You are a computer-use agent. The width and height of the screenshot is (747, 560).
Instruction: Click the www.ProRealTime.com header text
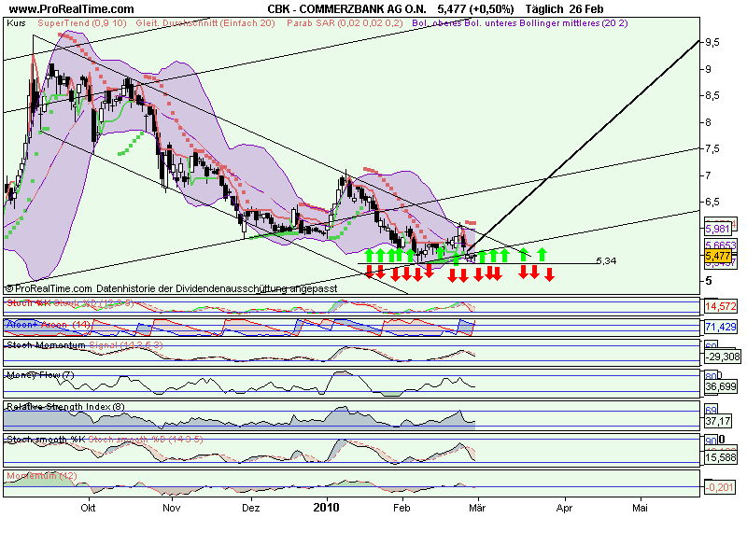[72, 9]
